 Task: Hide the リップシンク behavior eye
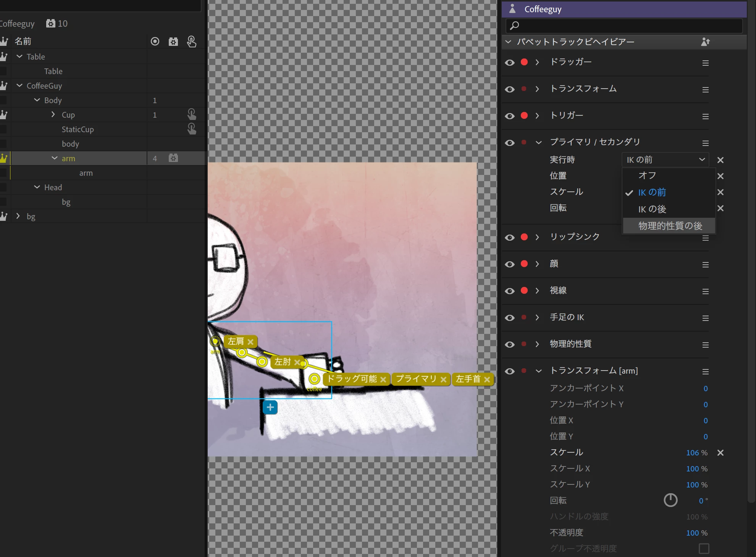[x=510, y=238]
